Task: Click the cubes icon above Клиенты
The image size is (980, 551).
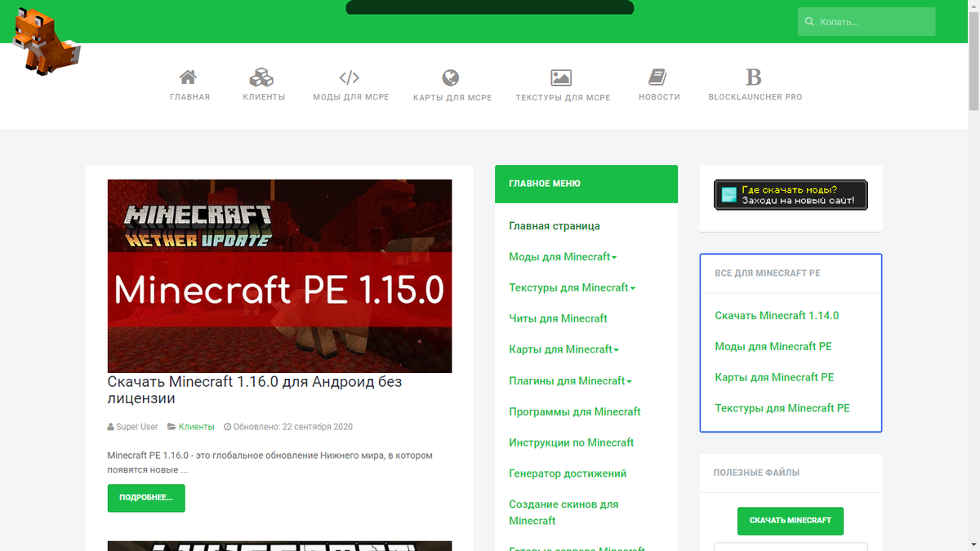Action: pos(261,78)
